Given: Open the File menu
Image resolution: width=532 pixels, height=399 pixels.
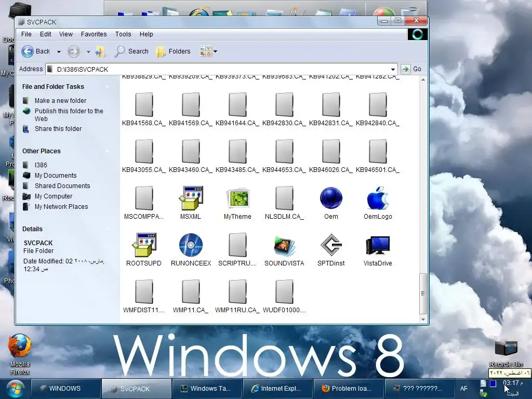Looking at the screenshot, I should (26, 34).
